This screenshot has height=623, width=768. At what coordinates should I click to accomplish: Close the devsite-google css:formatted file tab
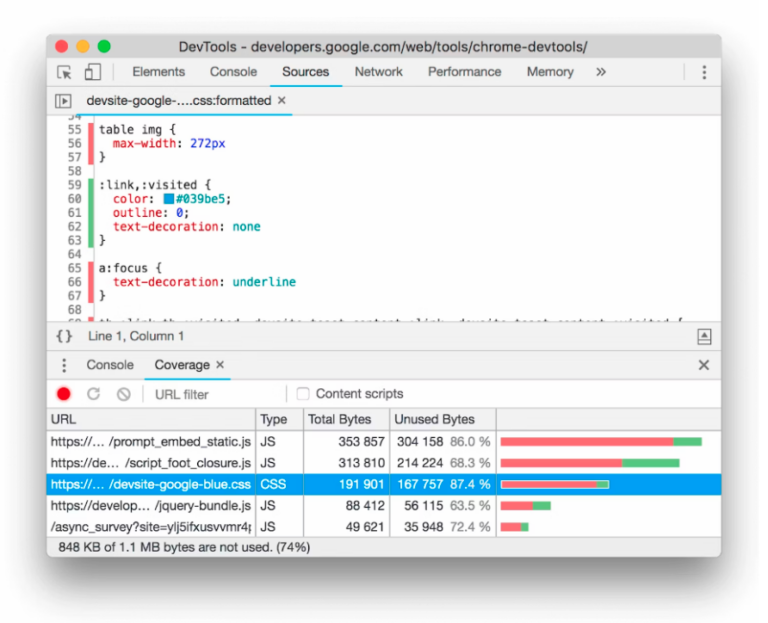point(282,100)
